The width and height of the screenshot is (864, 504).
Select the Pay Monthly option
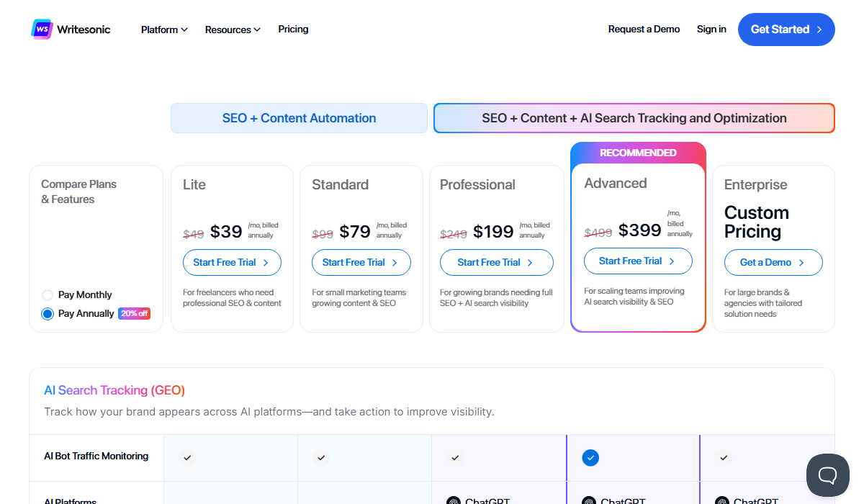tap(48, 295)
